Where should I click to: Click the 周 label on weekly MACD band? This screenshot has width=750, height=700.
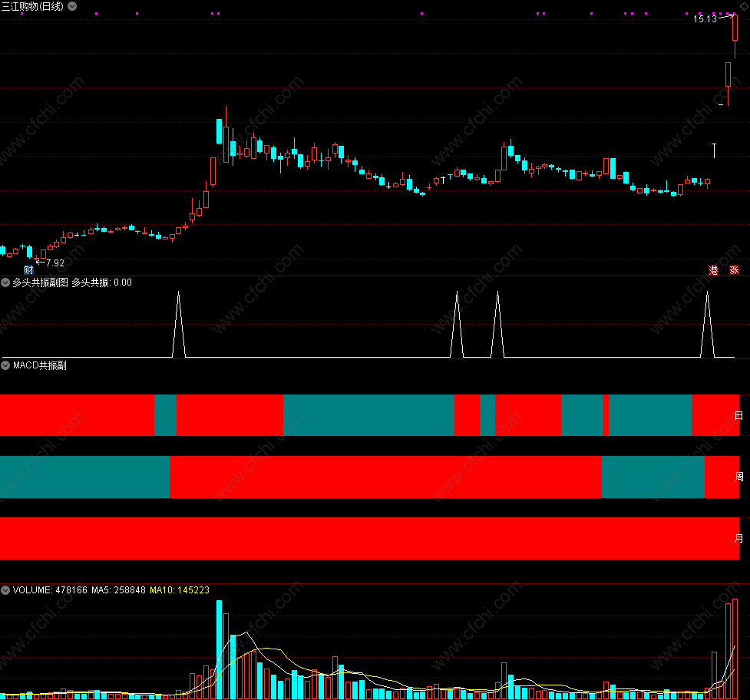[739, 477]
